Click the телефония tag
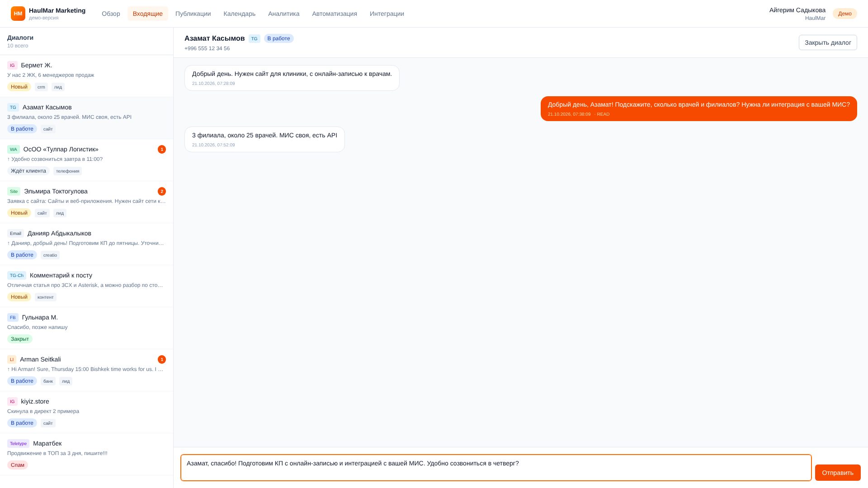Viewport: 868px width, 488px height. tap(68, 171)
